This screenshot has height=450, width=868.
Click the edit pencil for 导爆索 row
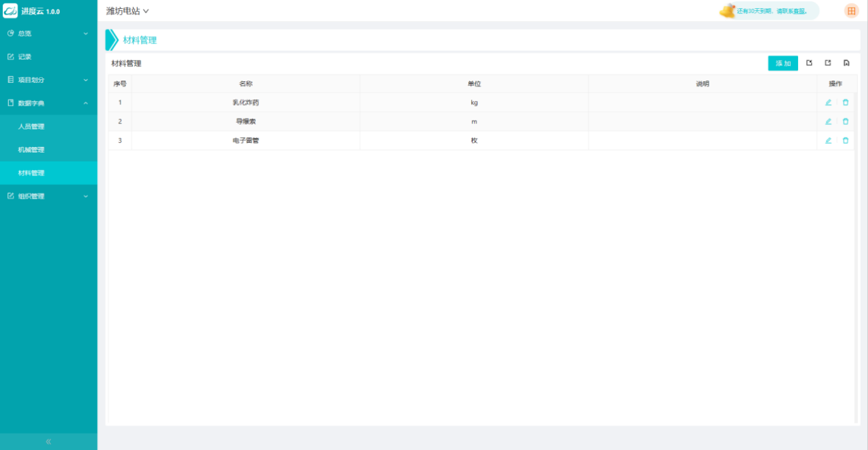click(828, 121)
